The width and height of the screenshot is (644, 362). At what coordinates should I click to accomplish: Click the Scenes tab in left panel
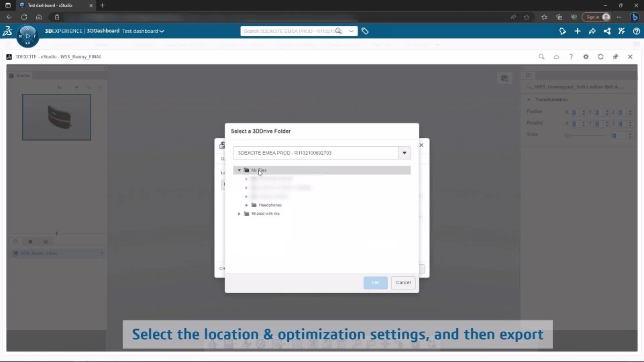click(19, 76)
